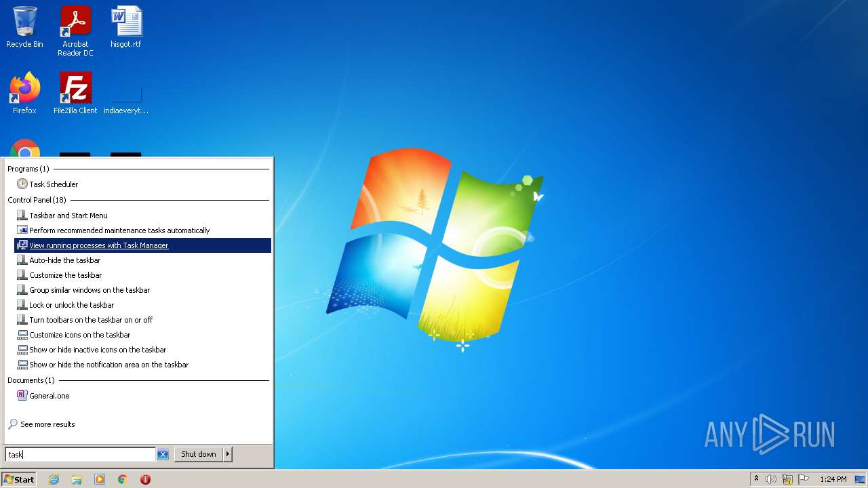Select Customize the taskbar result
868x488 pixels.
(x=142, y=275)
